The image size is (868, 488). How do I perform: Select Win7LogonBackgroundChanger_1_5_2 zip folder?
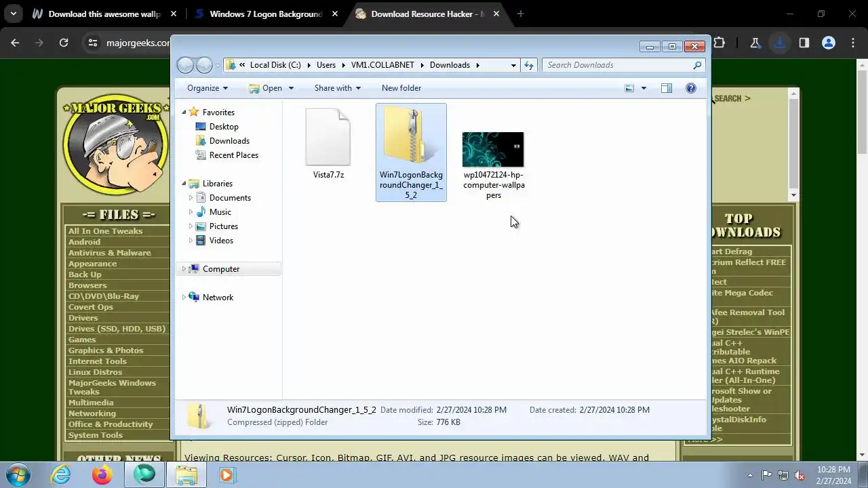pos(411,152)
